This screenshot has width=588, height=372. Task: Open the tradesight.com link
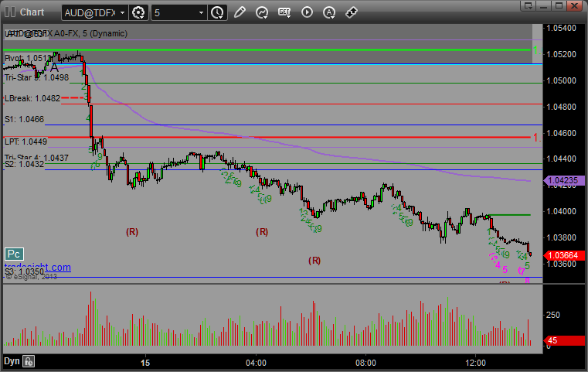coord(38,268)
